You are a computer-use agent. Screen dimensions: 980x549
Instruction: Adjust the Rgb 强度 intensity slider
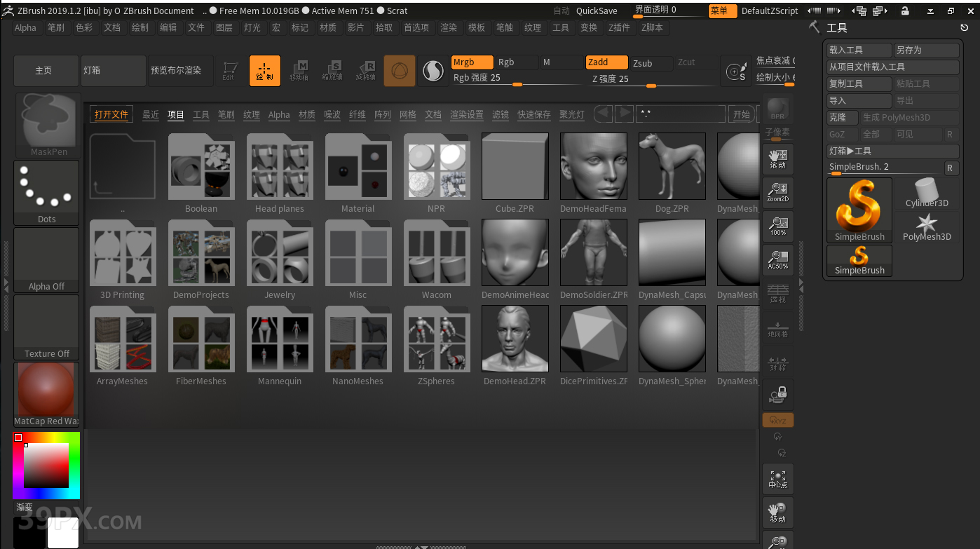click(x=517, y=79)
